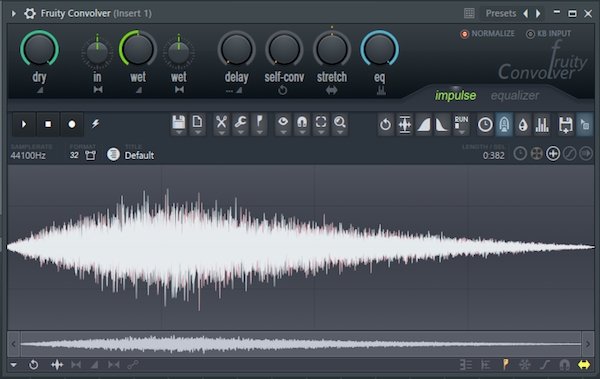This screenshot has width=600, height=379.
Task: Click the double arrow under stretch
Action: (332, 90)
